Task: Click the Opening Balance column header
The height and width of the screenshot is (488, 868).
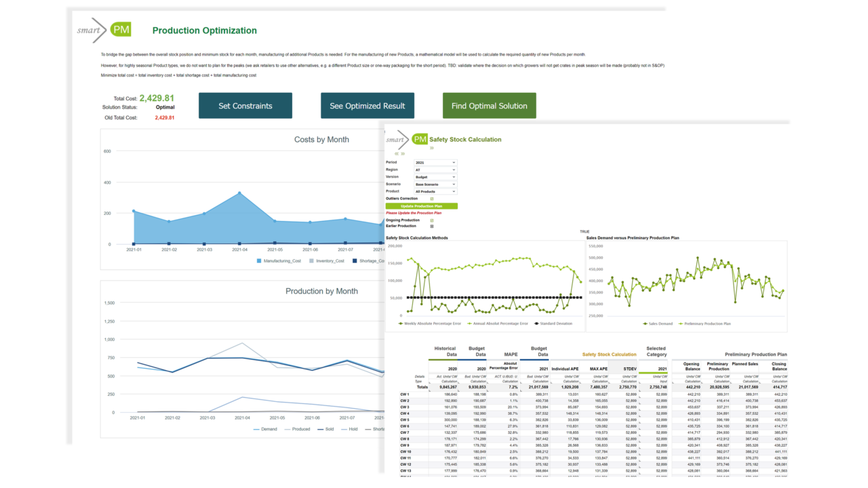Action: 692,366
